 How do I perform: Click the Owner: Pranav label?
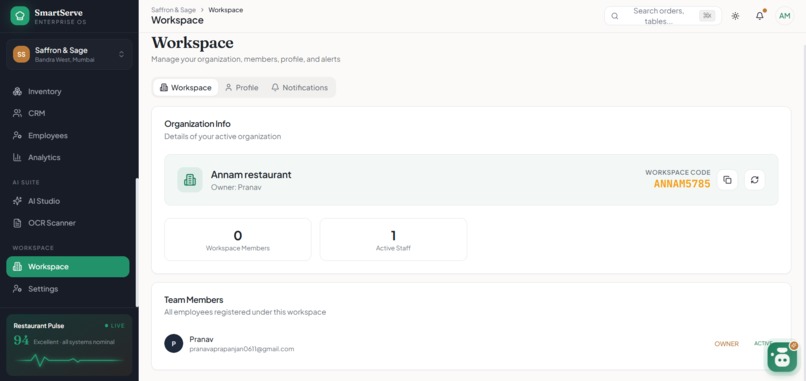pyautogui.click(x=236, y=187)
